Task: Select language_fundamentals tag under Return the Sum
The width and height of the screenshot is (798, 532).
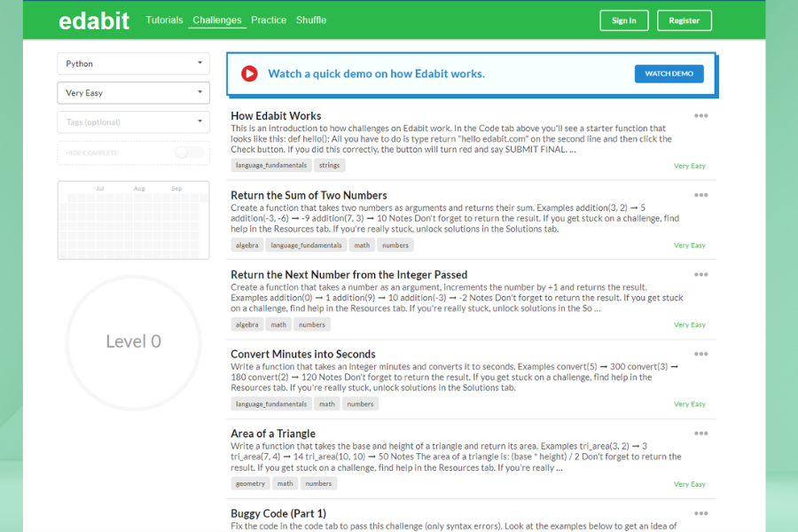Action: click(x=306, y=246)
